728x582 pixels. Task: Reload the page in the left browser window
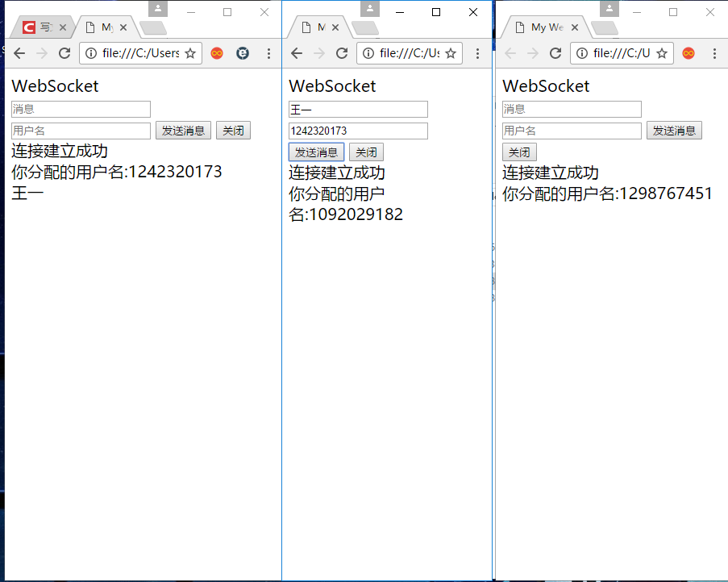click(64, 53)
